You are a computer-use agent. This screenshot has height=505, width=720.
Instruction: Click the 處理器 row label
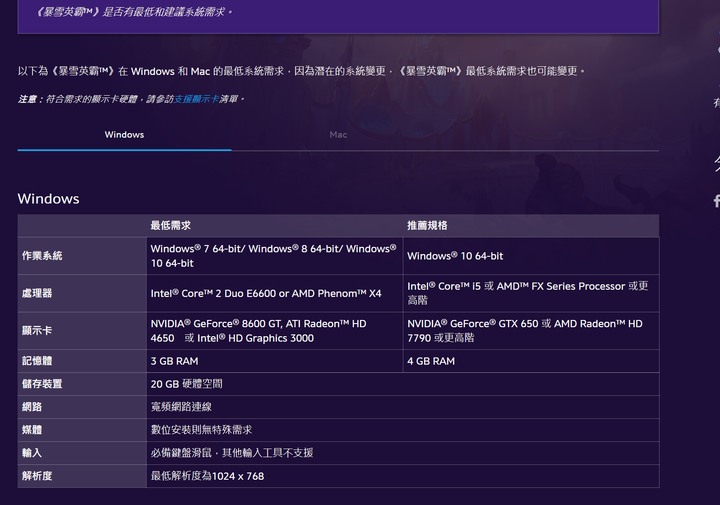[x=82, y=294]
